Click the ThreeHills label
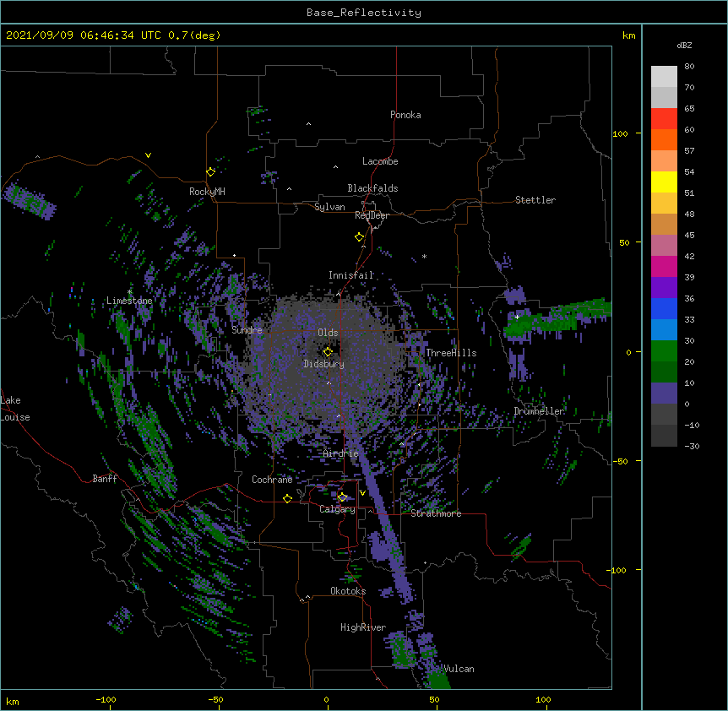Image resolution: width=728 pixels, height=711 pixels. click(x=451, y=353)
